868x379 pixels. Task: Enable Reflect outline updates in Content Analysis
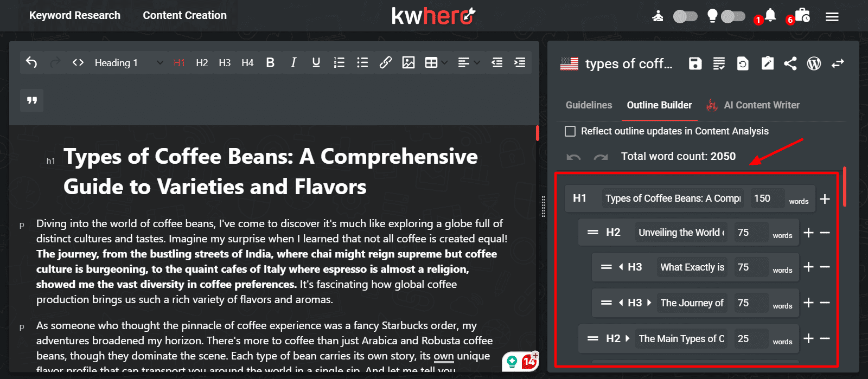tap(570, 131)
